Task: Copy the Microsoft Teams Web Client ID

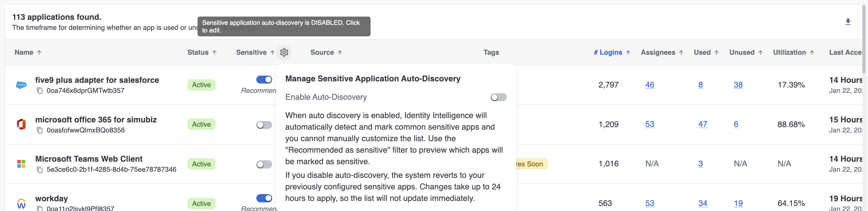Action: [x=40, y=170]
